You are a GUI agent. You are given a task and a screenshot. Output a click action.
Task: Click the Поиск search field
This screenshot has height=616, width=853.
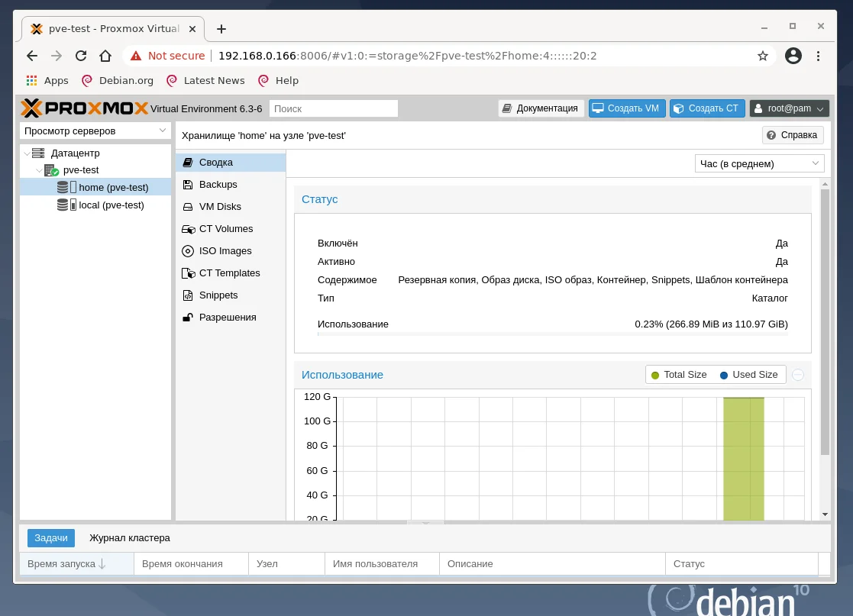click(x=334, y=108)
